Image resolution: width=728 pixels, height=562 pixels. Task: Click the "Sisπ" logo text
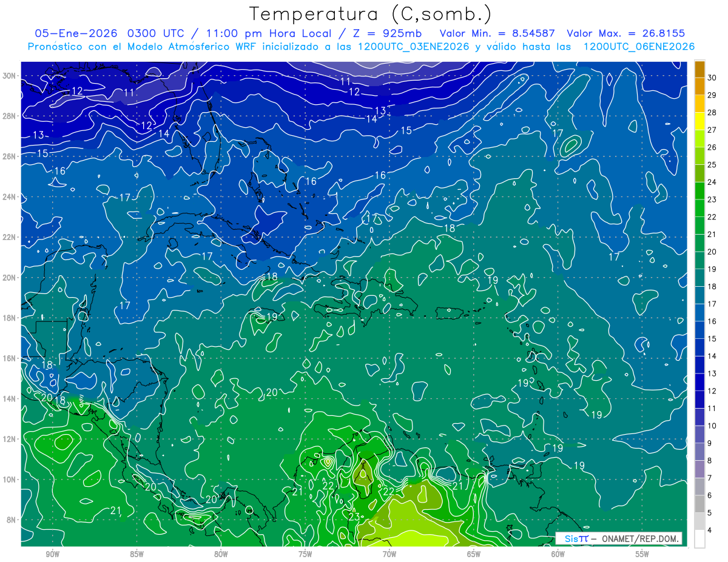click(576, 538)
